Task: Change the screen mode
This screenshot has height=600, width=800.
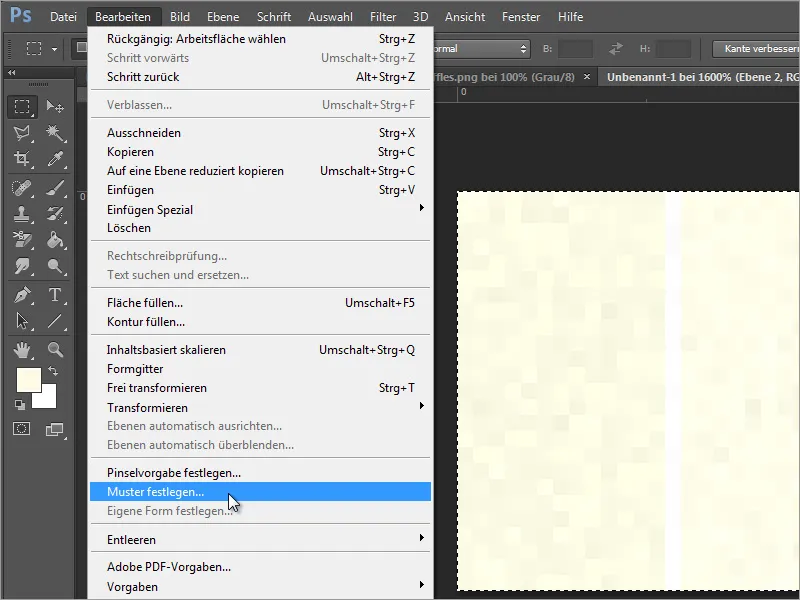Action: click(x=55, y=430)
